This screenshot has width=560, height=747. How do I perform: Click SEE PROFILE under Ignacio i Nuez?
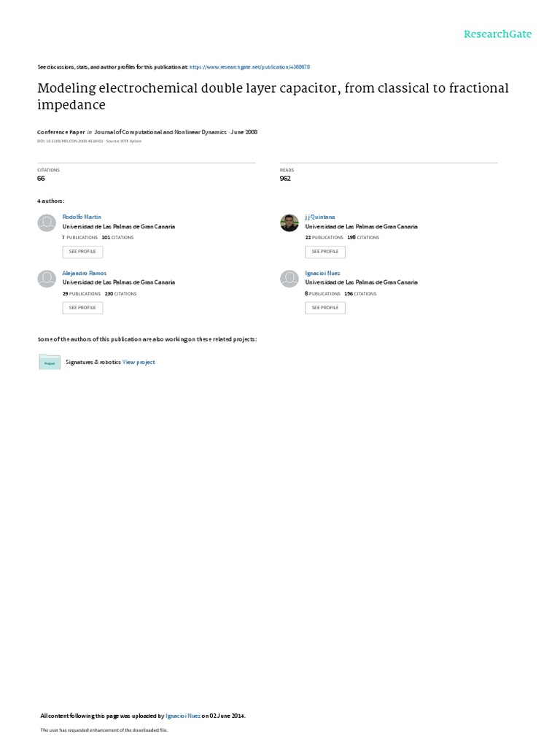pos(325,308)
